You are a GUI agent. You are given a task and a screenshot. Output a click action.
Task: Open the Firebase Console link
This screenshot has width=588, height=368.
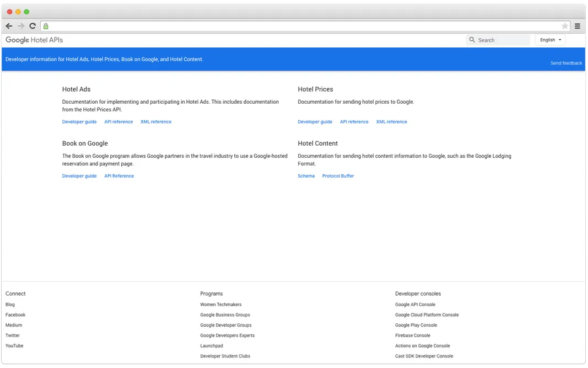tap(413, 335)
